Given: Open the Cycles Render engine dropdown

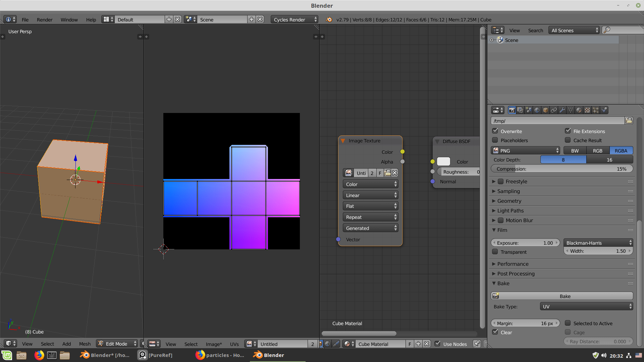Looking at the screenshot, I should click(294, 19).
